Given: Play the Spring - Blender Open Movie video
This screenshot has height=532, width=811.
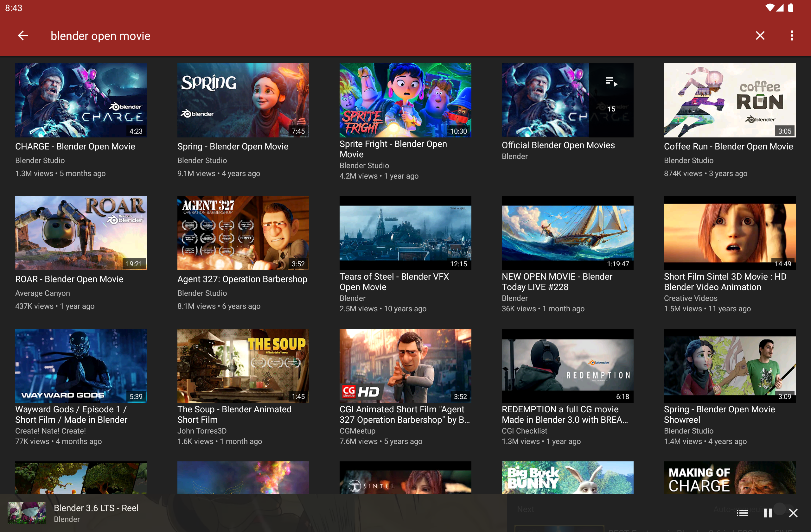Looking at the screenshot, I should [x=243, y=100].
